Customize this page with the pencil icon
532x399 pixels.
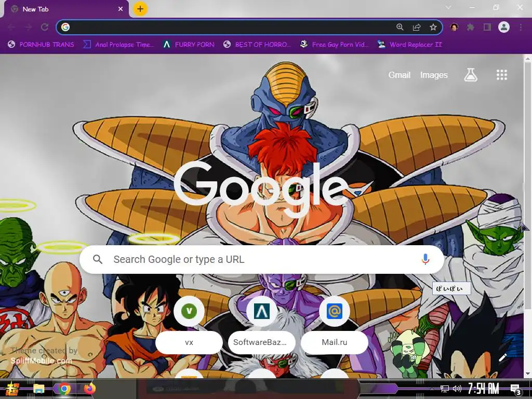point(502,357)
